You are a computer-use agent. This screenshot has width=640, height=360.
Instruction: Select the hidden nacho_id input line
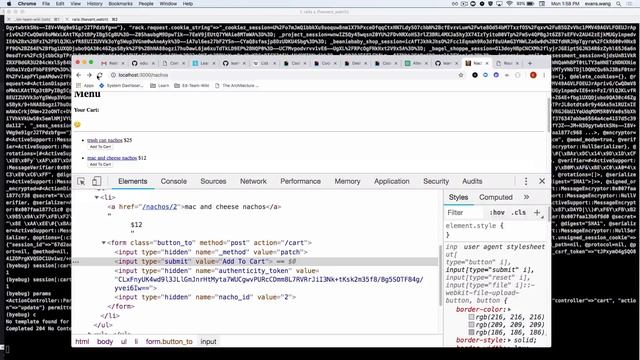[205, 297]
